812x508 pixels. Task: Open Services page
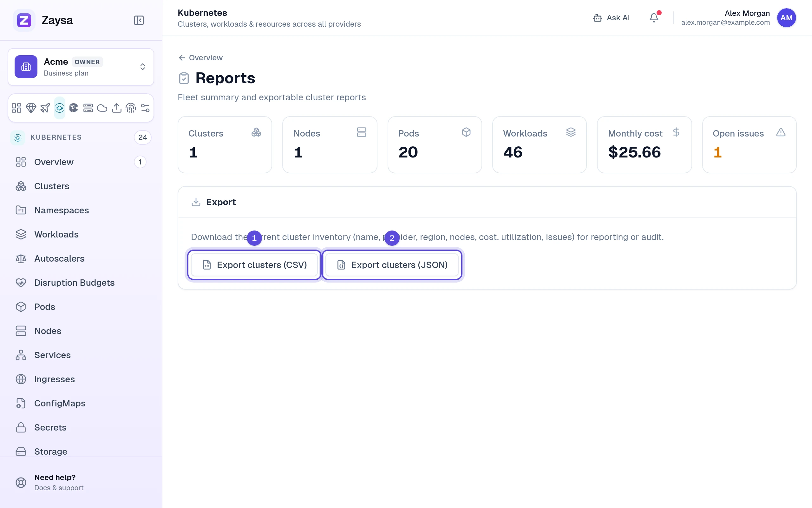point(81,355)
